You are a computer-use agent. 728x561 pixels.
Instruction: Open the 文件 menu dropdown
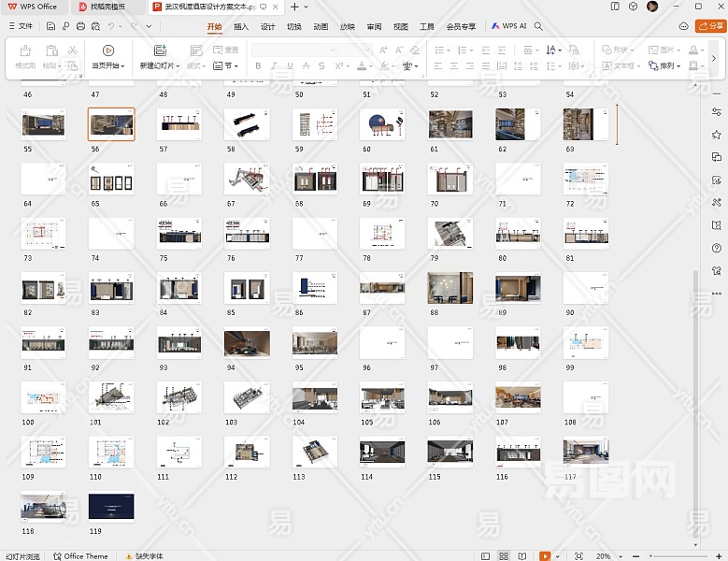(x=21, y=26)
